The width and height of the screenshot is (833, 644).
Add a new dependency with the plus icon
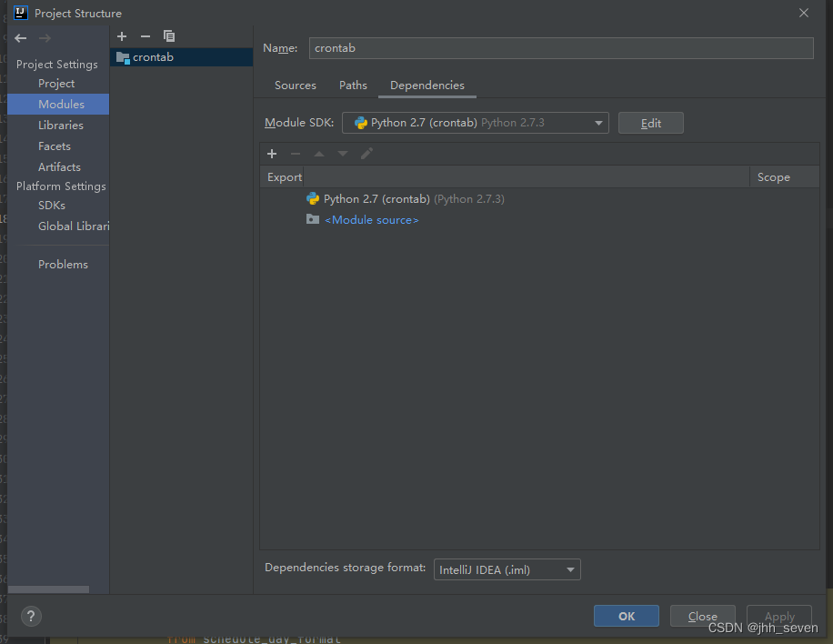[272, 154]
